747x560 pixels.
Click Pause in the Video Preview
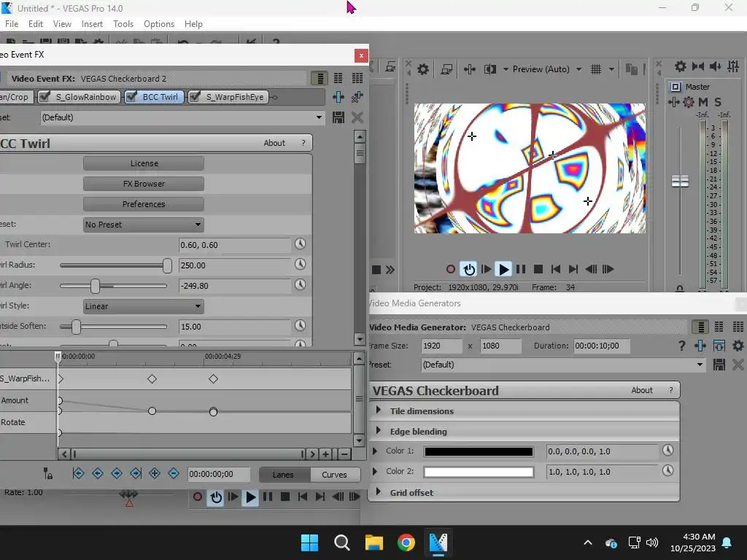[x=521, y=270]
